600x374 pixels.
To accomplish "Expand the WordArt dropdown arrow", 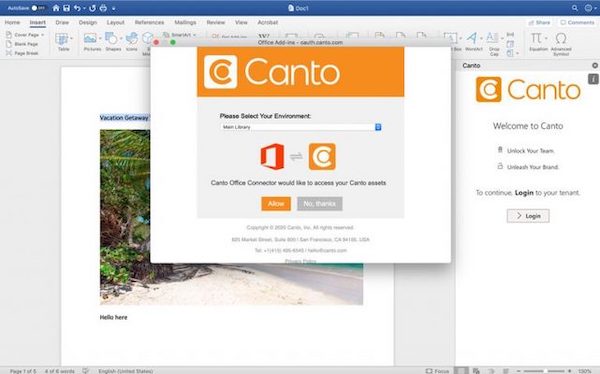I will 481,38.
